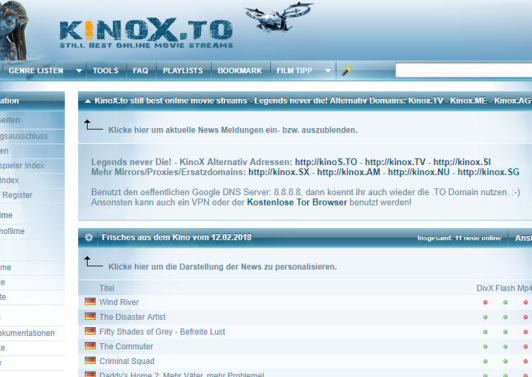This screenshot has height=377, width=532.
Task: Click the red DivX status dot for Wind River
Action: [x=485, y=302]
